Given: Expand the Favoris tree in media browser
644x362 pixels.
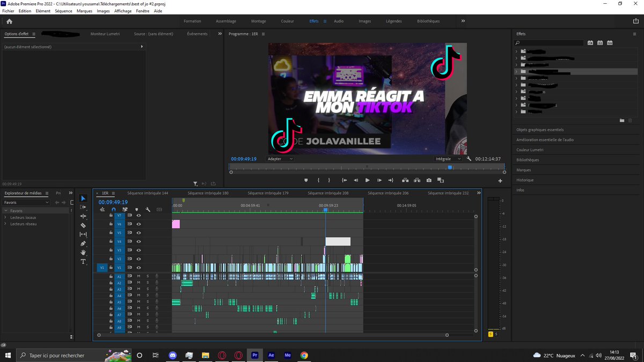Looking at the screenshot, I should (5, 211).
